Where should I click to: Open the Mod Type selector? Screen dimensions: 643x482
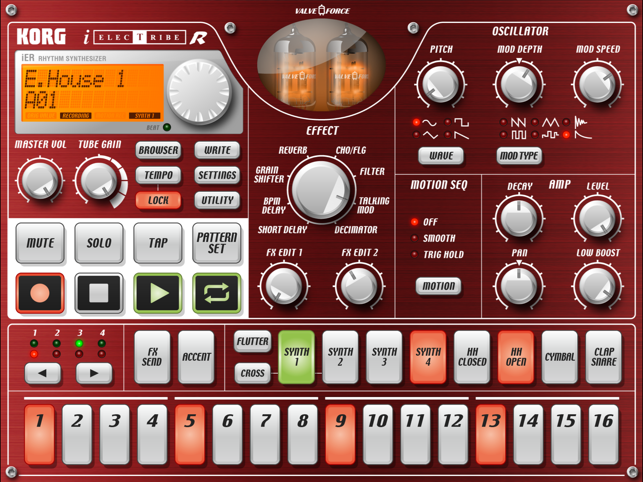pyautogui.click(x=519, y=156)
